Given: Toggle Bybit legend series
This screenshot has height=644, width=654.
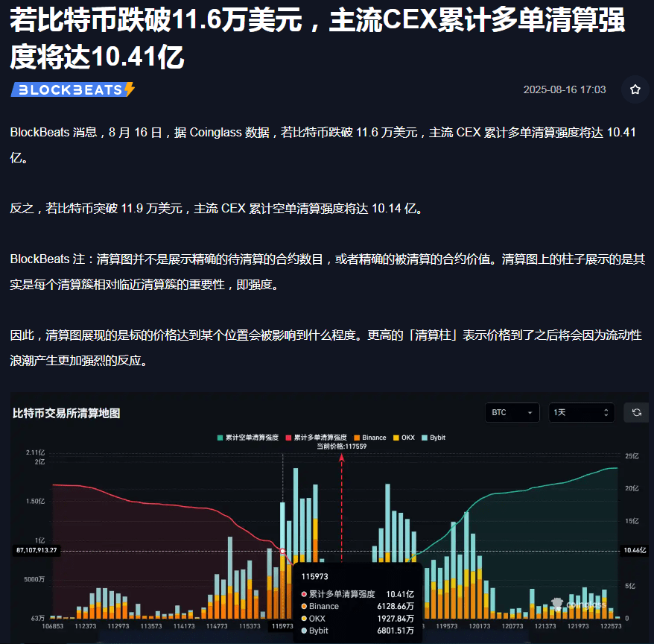Looking at the screenshot, I should coord(434,438).
